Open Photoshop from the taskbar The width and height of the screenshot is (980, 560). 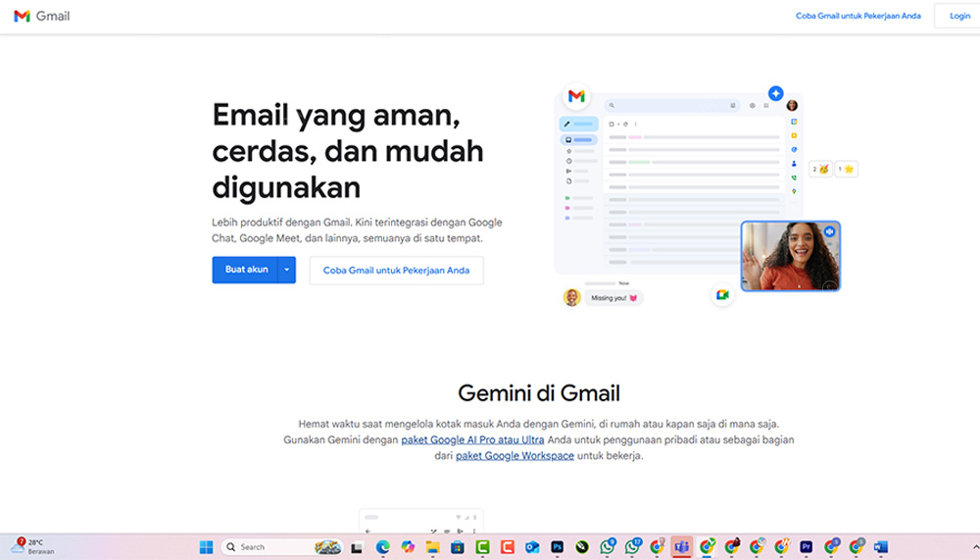pyautogui.click(x=557, y=547)
